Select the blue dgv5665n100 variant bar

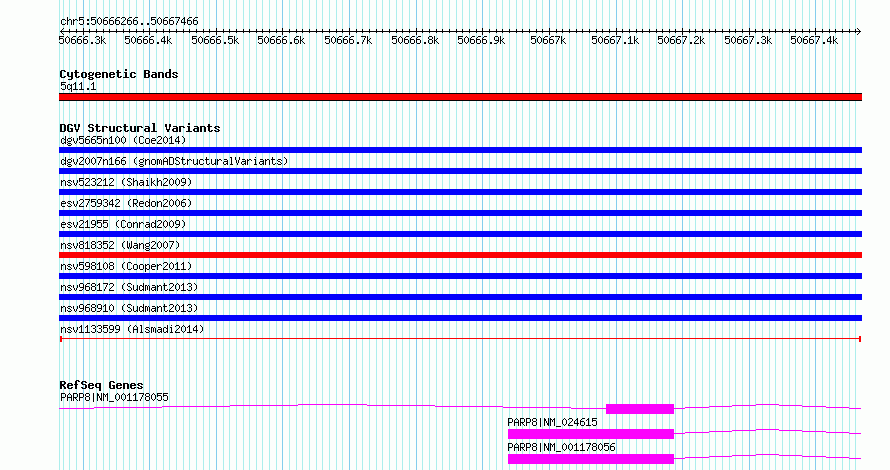click(460, 150)
